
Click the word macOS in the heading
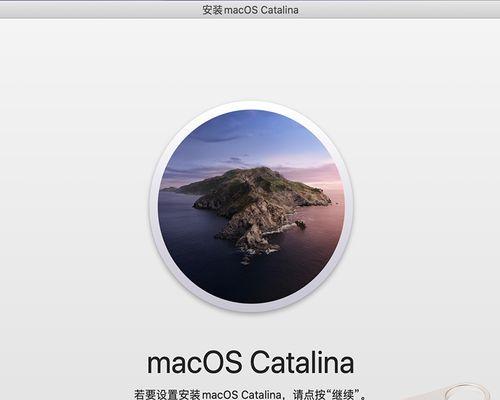195,363
